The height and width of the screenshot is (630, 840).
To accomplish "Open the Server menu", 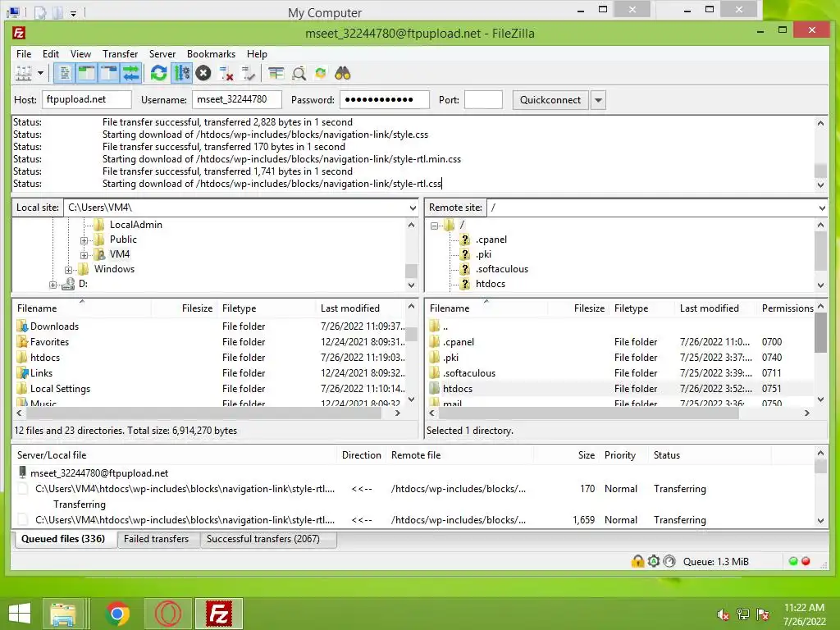I will [162, 54].
